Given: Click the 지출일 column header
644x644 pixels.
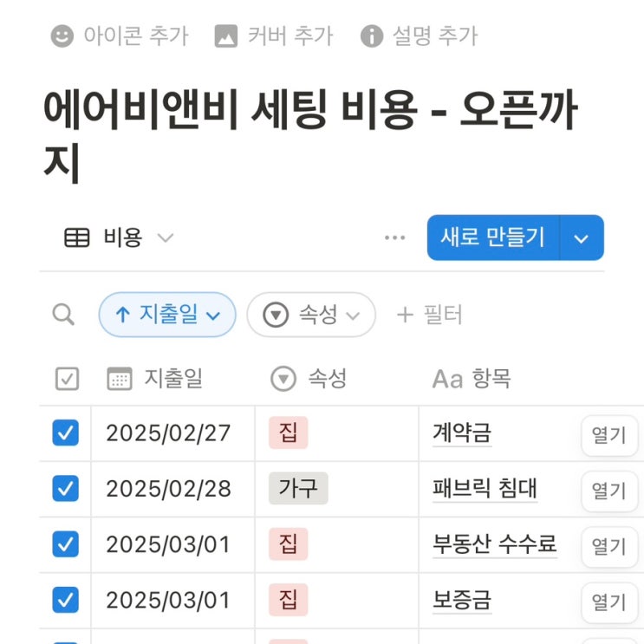Looking at the screenshot, I should [154, 378].
